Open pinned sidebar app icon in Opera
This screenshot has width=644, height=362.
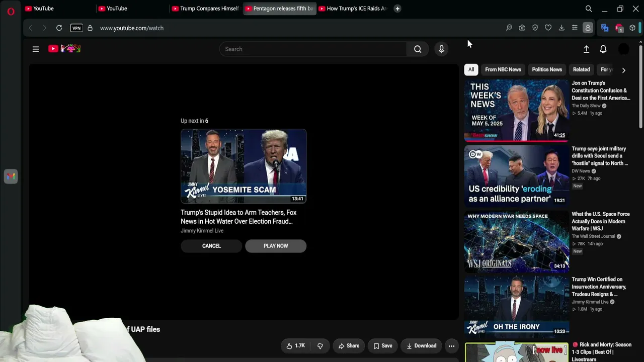click(11, 176)
